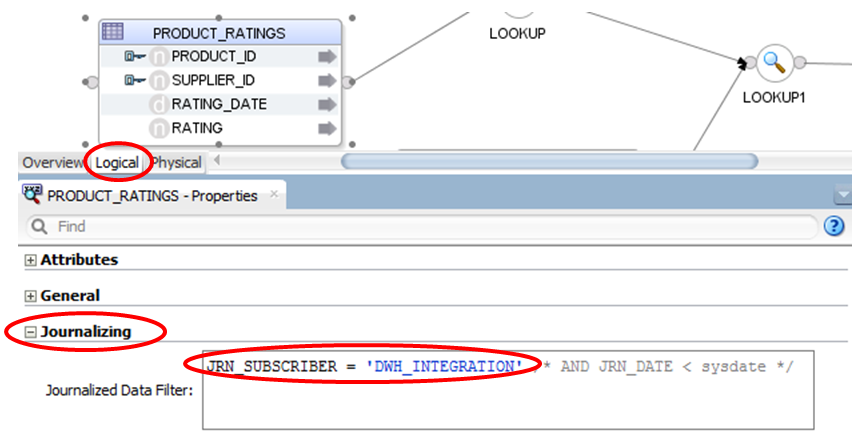The height and width of the screenshot is (444, 858).
Task: Click the output arrow beside SUPPLIER_ID
Action: pyautogui.click(x=327, y=80)
